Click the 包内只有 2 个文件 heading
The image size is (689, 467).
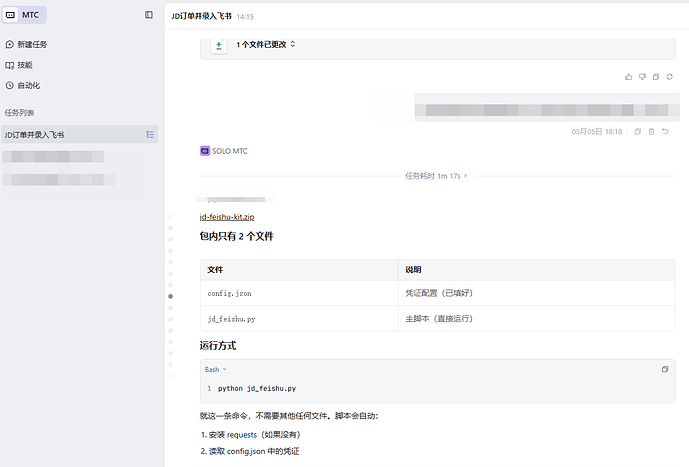click(x=236, y=236)
